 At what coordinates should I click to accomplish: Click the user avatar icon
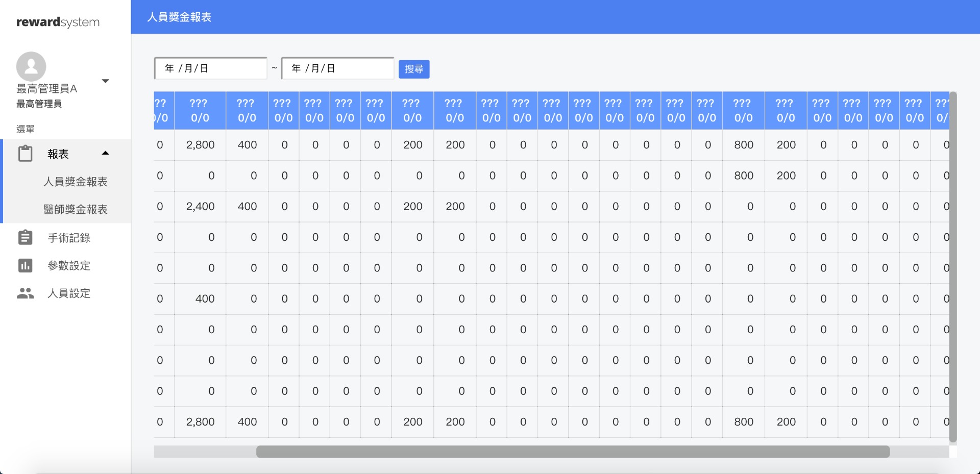pyautogui.click(x=31, y=66)
